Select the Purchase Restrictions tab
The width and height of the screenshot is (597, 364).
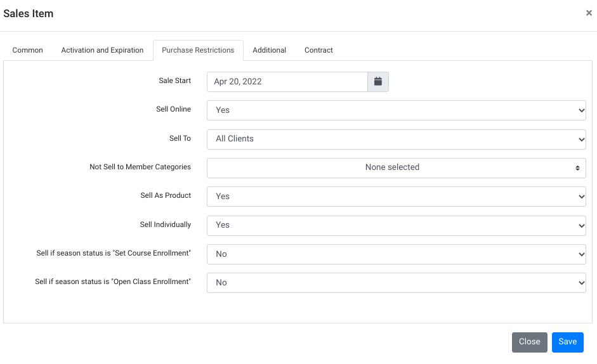coord(198,50)
